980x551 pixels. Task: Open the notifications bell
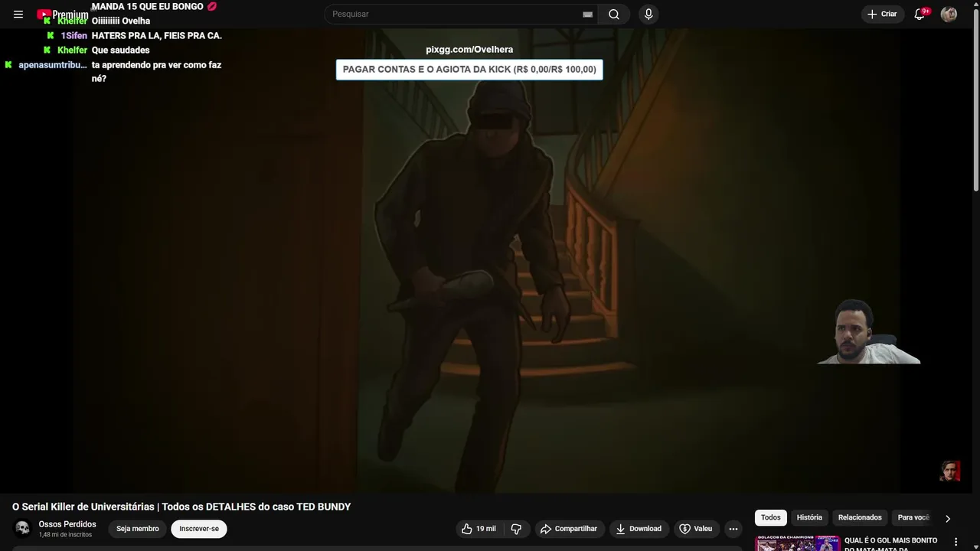pyautogui.click(x=920, y=14)
